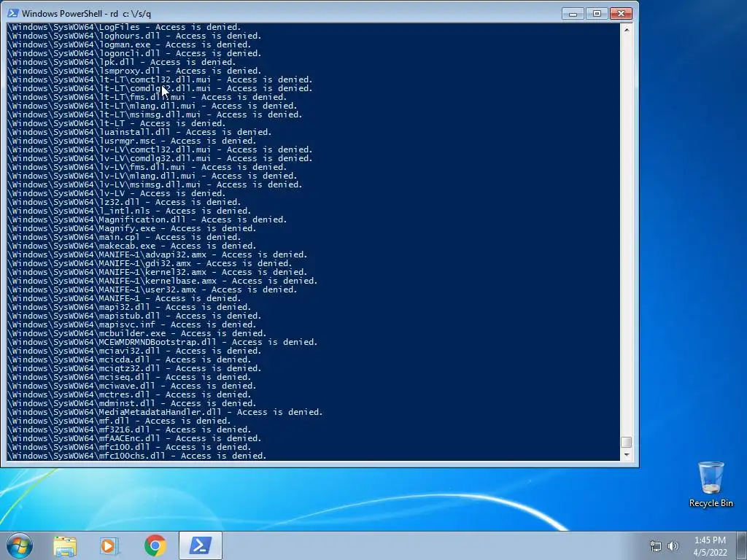Click the scrollbar up arrow
This screenshot has width=747, height=560.
[x=627, y=29]
